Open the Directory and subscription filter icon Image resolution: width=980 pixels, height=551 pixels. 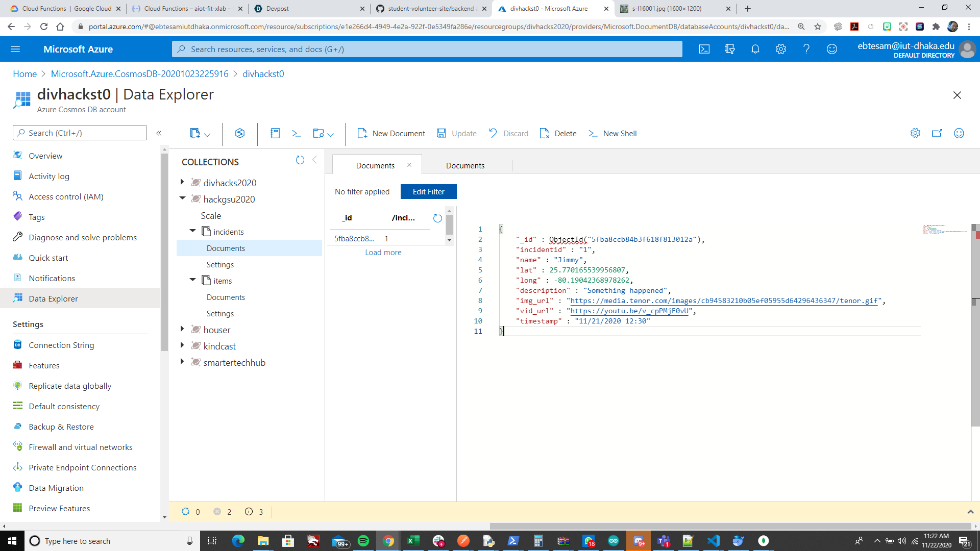(729, 49)
